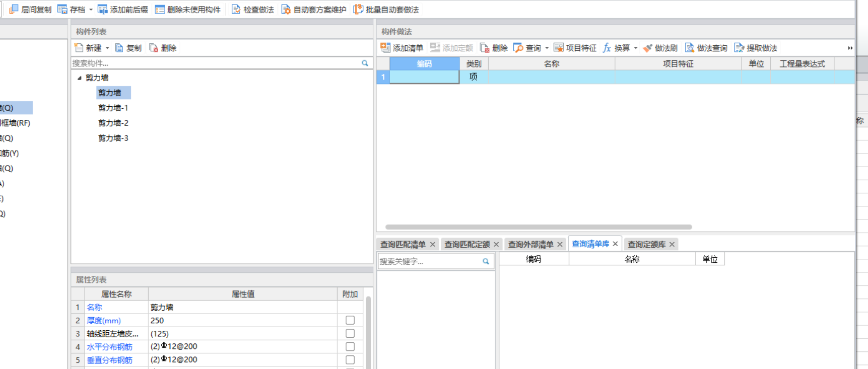Click the 类别 column header
The height and width of the screenshot is (369, 868).
[x=474, y=63]
